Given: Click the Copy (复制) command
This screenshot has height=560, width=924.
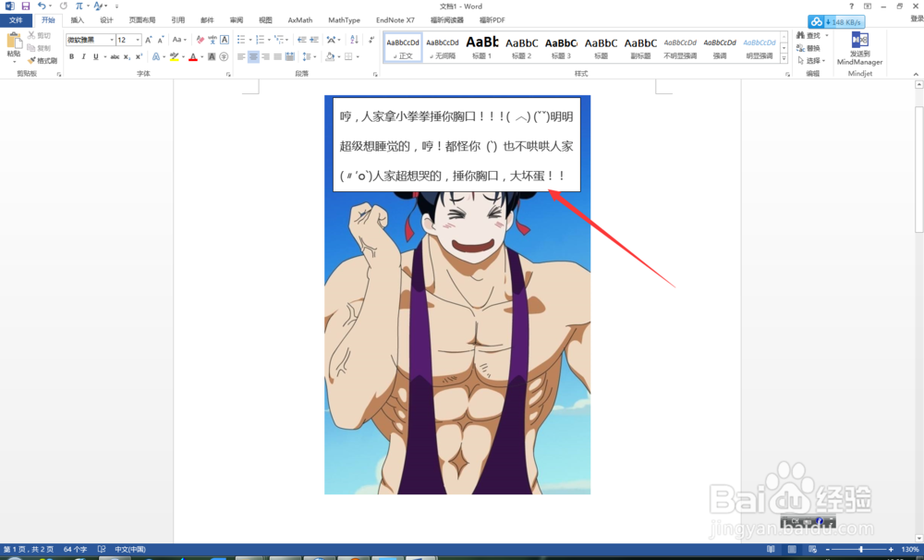Looking at the screenshot, I should point(40,48).
